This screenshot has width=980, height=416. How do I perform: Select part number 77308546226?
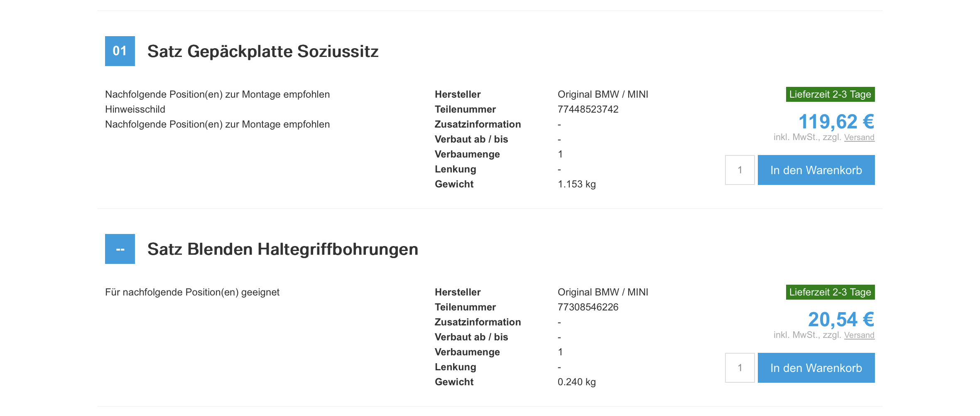(588, 307)
